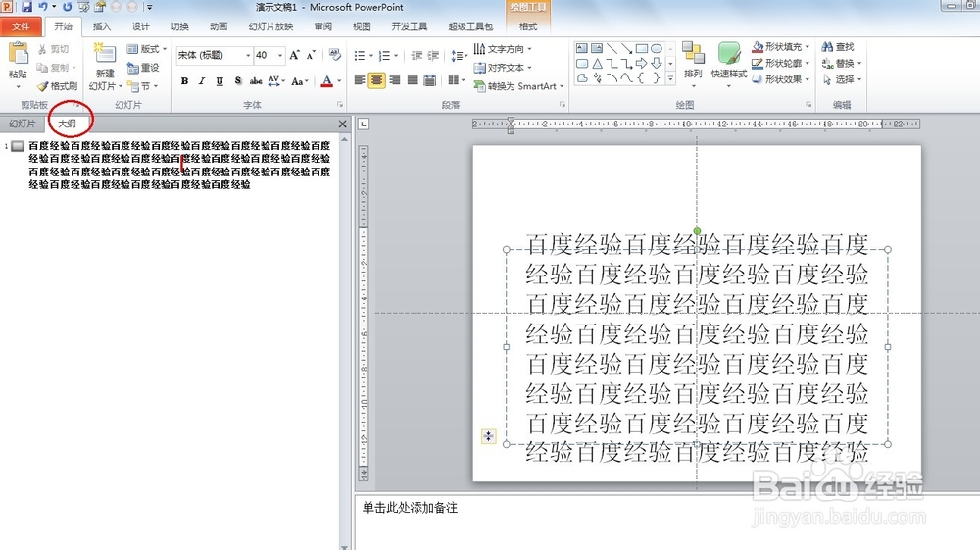Open the font size dropdown showing 40
Screen dimensions: 980x550
[280, 55]
